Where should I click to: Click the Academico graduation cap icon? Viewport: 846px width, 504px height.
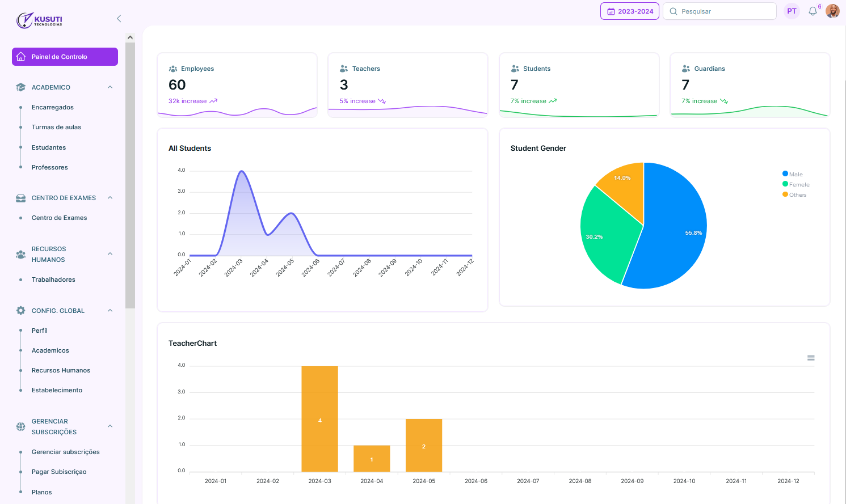coord(21,87)
